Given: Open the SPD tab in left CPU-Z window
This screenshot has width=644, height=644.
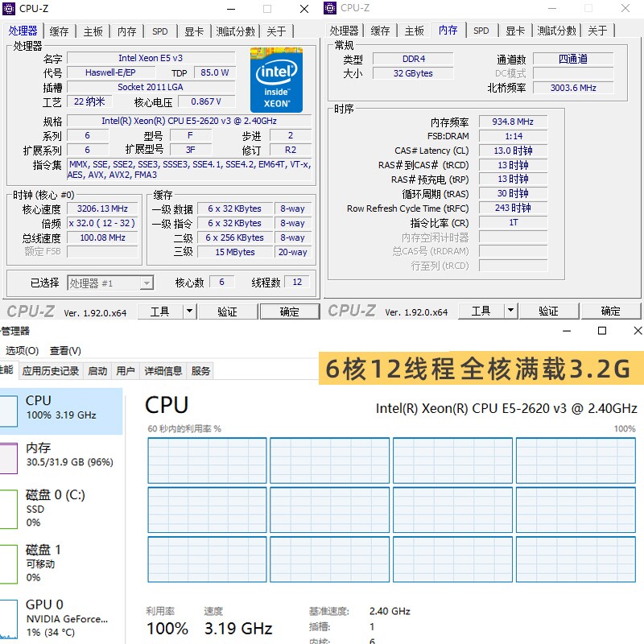Looking at the screenshot, I should [x=160, y=31].
